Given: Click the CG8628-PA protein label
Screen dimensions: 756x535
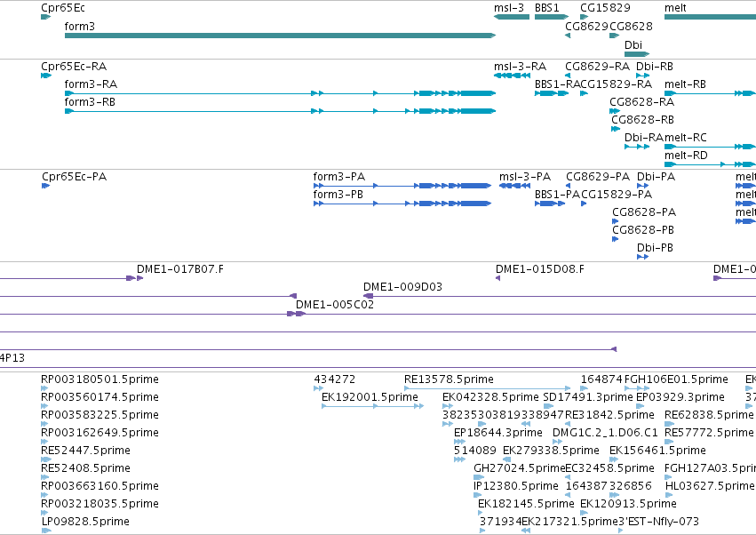Looking at the screenshot, I should (x=644, y=212).
